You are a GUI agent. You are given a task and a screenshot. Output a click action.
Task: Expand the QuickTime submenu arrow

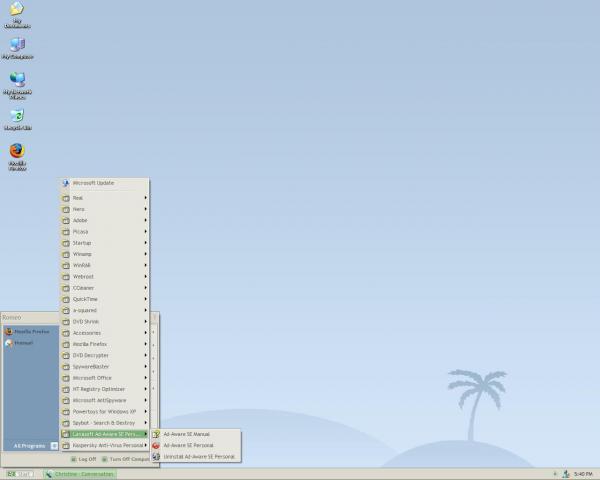[145, 299]
